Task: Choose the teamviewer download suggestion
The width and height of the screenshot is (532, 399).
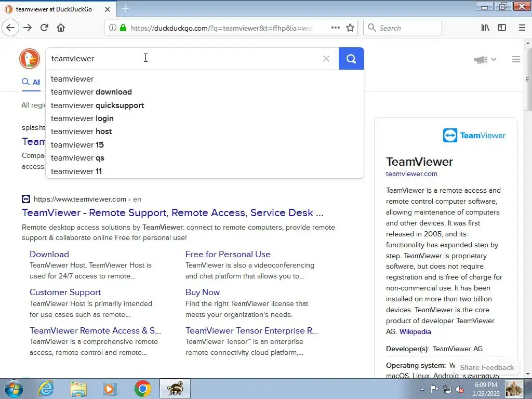Action: click(x=205, y=92)
